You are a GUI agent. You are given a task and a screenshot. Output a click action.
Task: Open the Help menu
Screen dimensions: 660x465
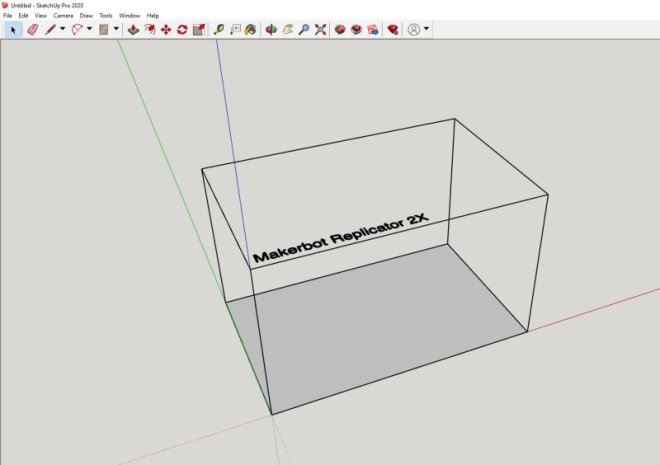[x=152, y=16]
